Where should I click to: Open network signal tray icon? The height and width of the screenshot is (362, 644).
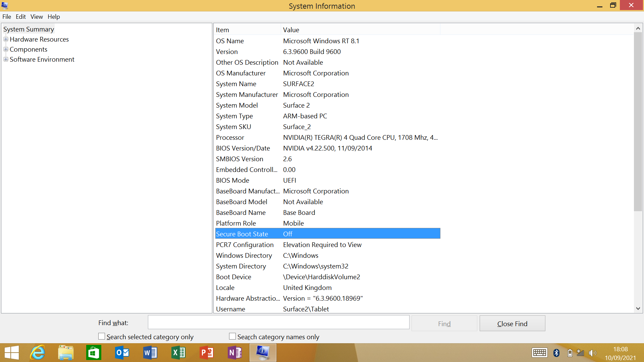coord(580,353)
